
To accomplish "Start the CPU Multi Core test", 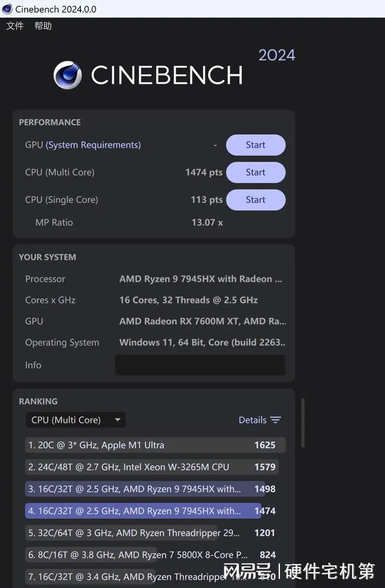I will [256, 173].
